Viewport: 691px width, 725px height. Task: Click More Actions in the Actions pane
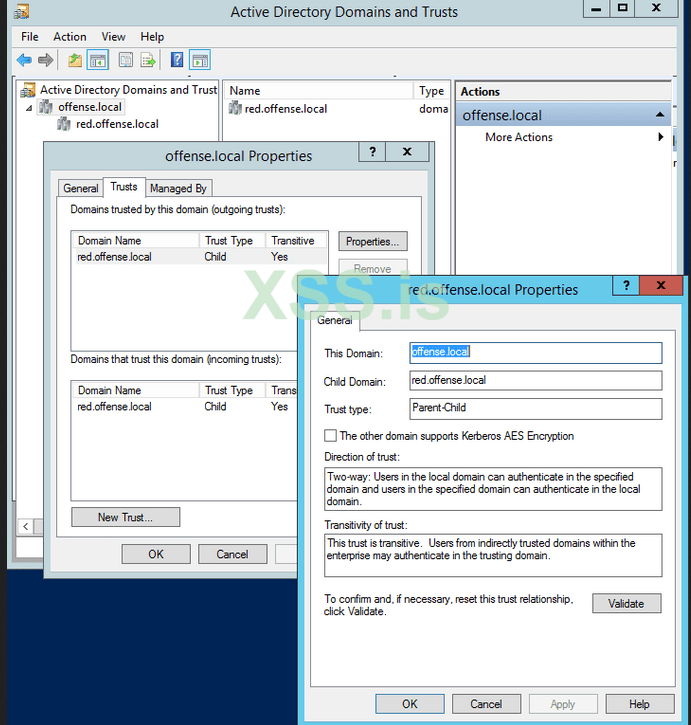click(519, 137)
